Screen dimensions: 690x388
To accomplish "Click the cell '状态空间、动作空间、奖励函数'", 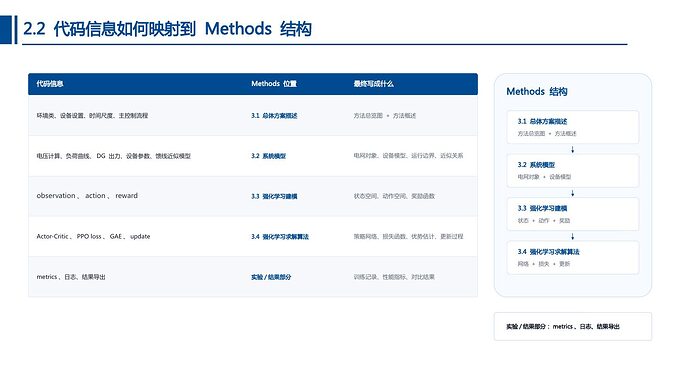I will tap(394, 196).
